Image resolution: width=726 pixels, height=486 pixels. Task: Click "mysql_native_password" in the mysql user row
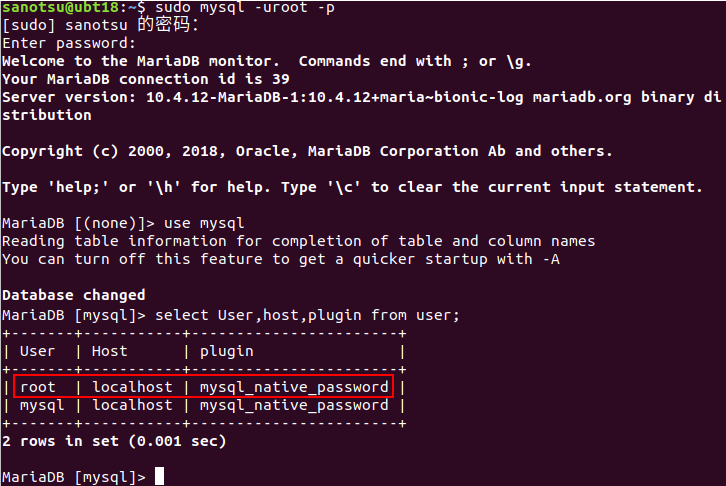[x=294, y=405]
